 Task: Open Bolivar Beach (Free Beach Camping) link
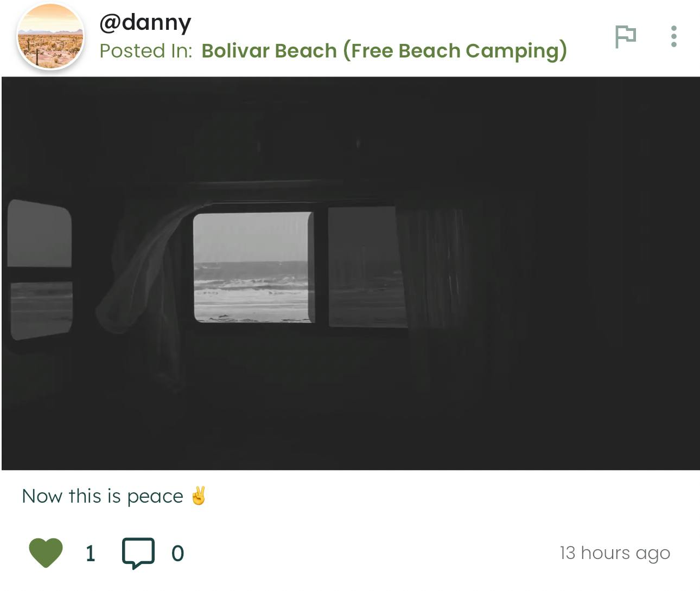point(384,50)
